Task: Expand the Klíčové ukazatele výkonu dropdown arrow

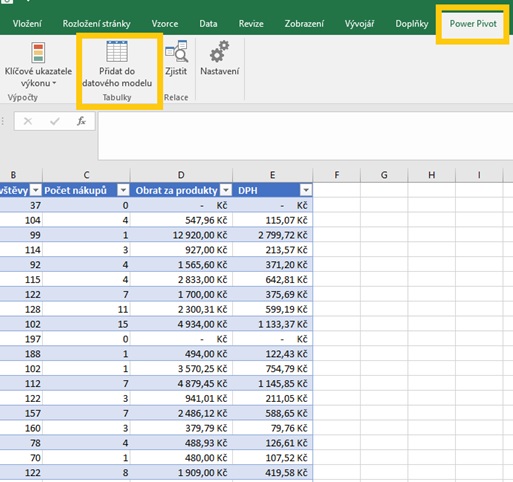Action: pos(54,83)
